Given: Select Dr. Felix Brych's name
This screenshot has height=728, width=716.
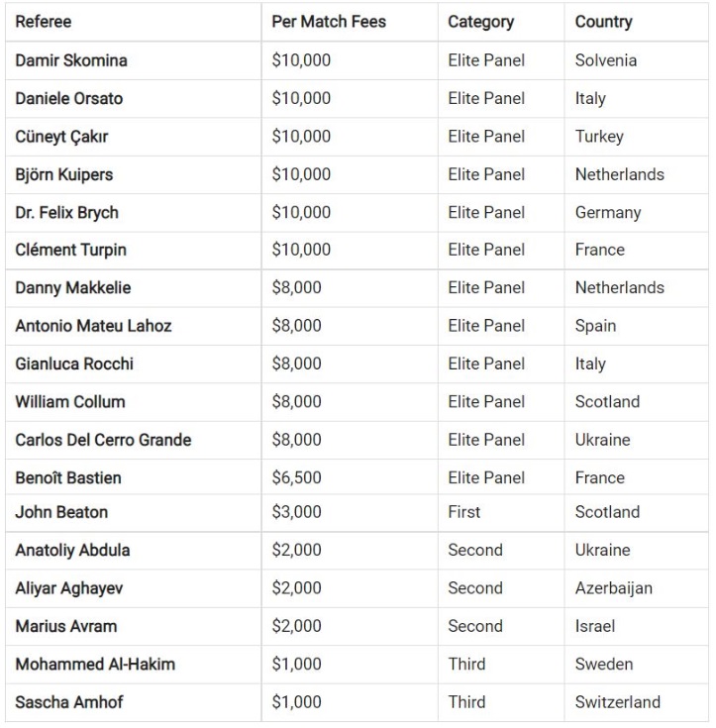Looking at the screenshot, I should click(67, 213).
